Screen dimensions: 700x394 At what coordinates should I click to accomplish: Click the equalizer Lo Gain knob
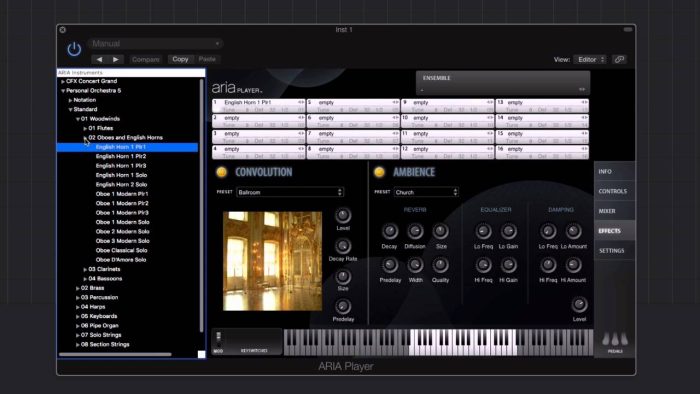point(508,231)
